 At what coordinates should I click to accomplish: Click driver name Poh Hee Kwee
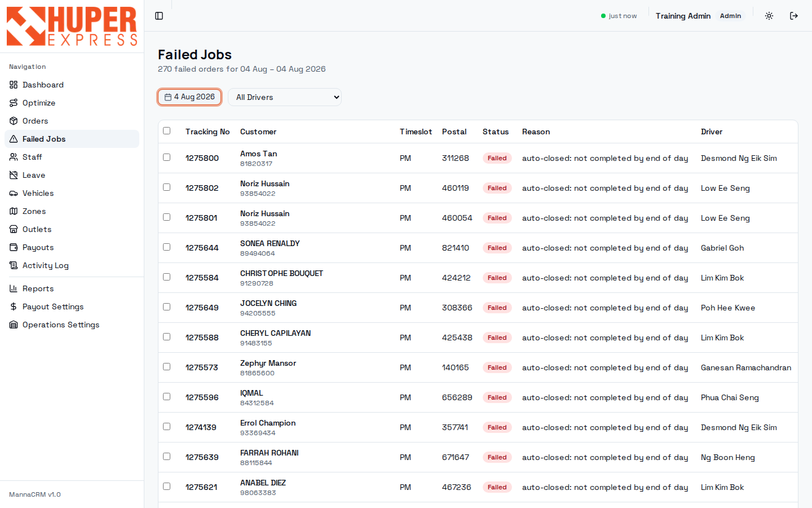(x=728, y=308)
